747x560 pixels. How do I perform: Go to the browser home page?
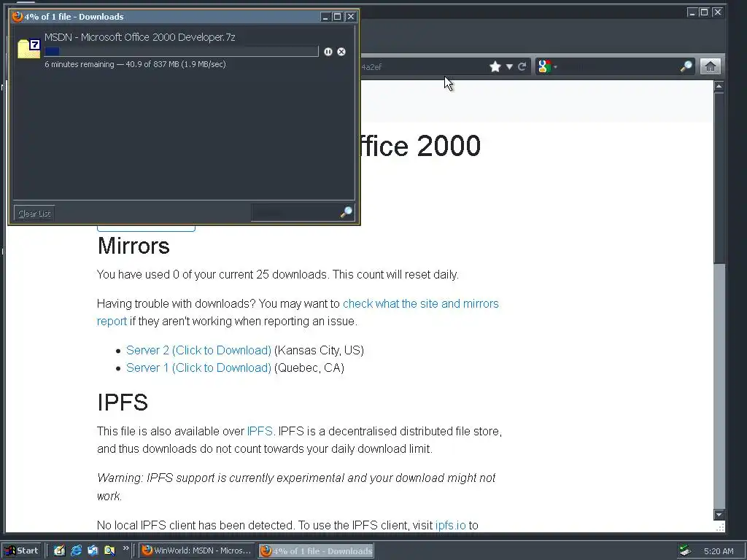(x=710, y=66)
